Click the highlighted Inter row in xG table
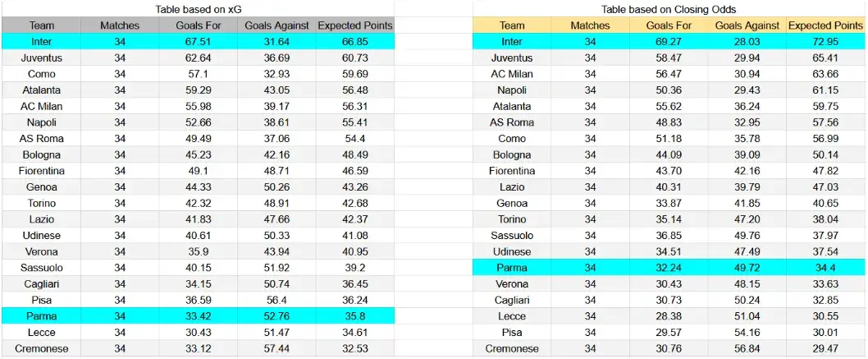The height and width of the screenshot is (359, 868). (x=199, y=42)
